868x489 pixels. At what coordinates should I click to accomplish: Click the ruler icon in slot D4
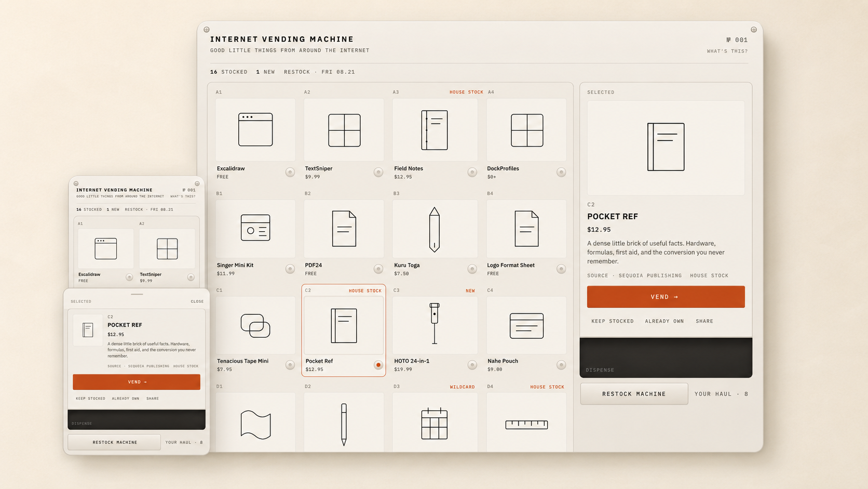[x=526, y=425]
